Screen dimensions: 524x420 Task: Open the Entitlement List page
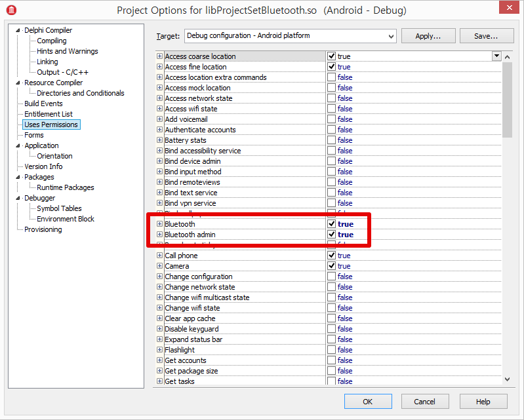tap(49, 114)
